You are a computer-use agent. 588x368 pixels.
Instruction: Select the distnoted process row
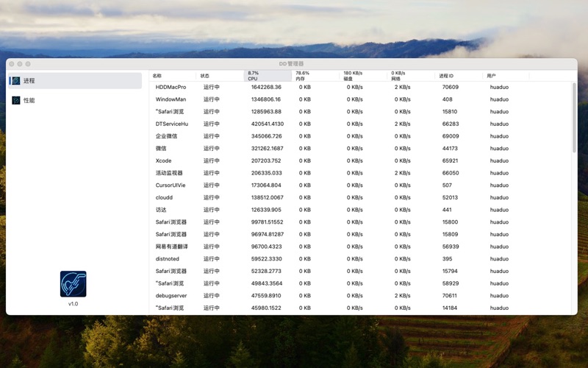tap(361, 259)
